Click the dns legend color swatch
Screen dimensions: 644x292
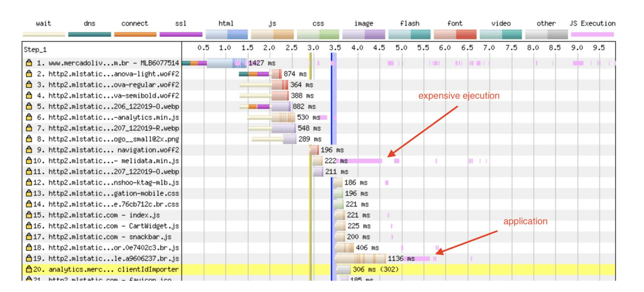pyautogui.click(x=89, y=34)
